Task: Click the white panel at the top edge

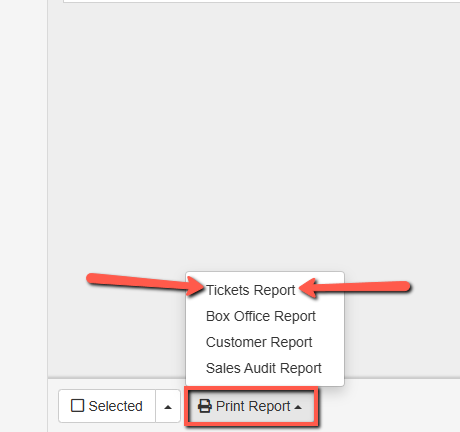Action: pos(261,1)
